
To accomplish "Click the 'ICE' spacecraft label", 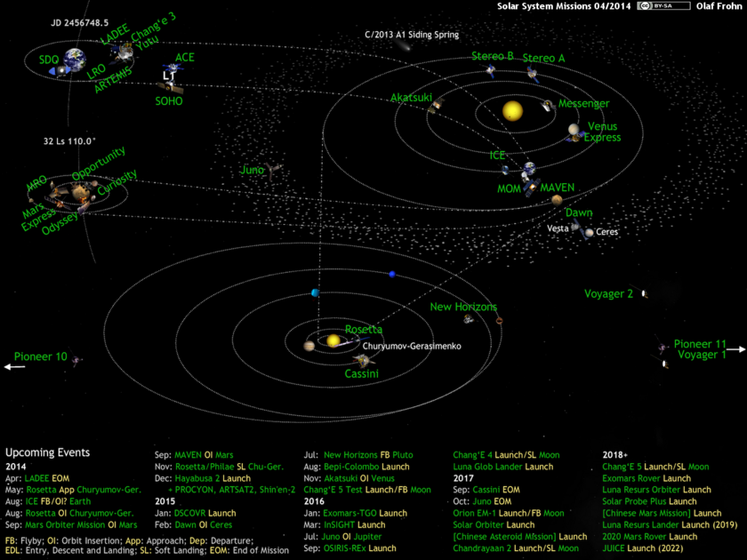I will [497, 156].
